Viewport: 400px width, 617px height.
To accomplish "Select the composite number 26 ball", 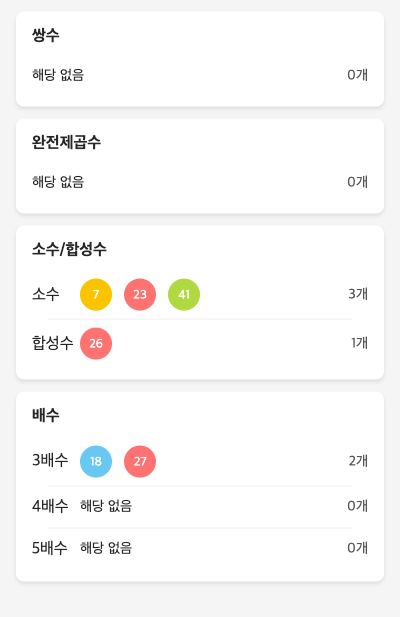I will tap(96, 344).
